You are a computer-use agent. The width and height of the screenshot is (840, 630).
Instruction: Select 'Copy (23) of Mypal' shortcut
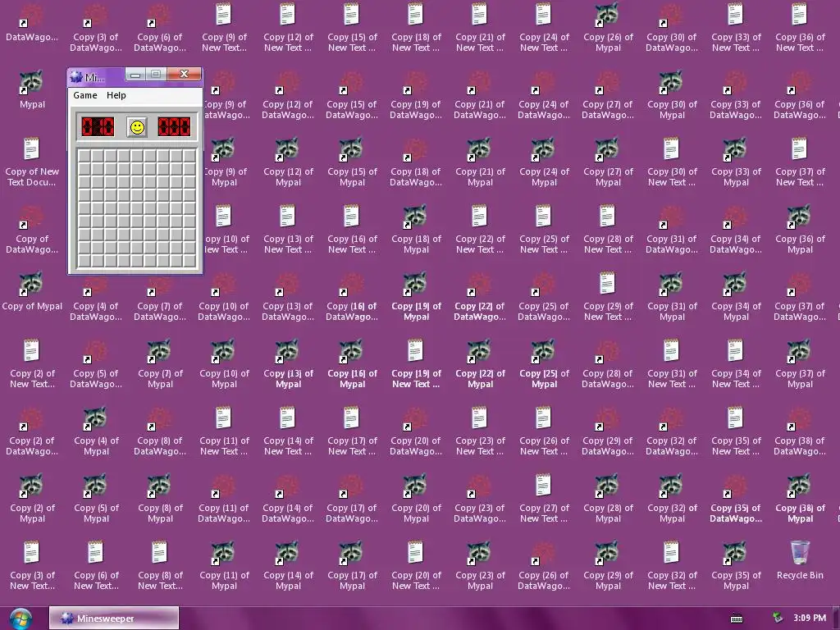click(x=480, y=566)
